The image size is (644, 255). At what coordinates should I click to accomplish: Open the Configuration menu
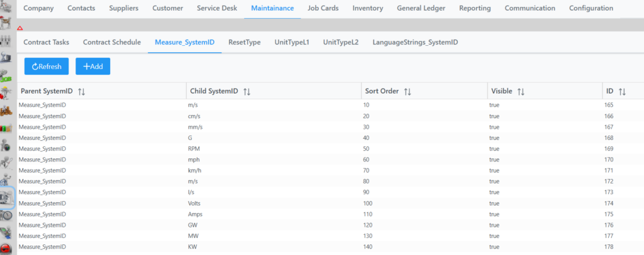[591, 9]
